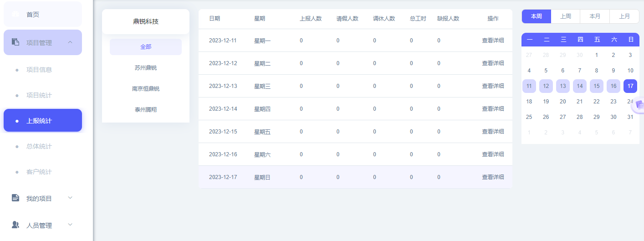
Task: Expand the 人员管理 menu chevron
Action: coord(70,225)
